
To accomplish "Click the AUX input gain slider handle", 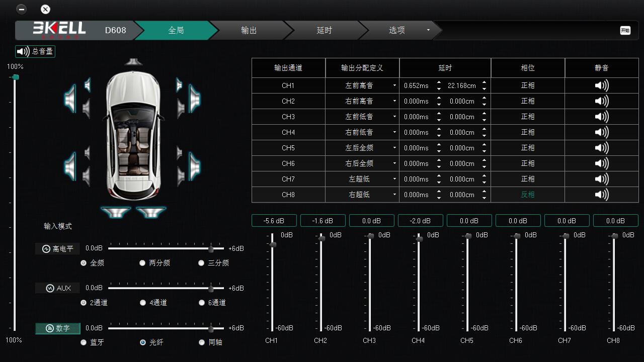I will (x=211, y=289).
